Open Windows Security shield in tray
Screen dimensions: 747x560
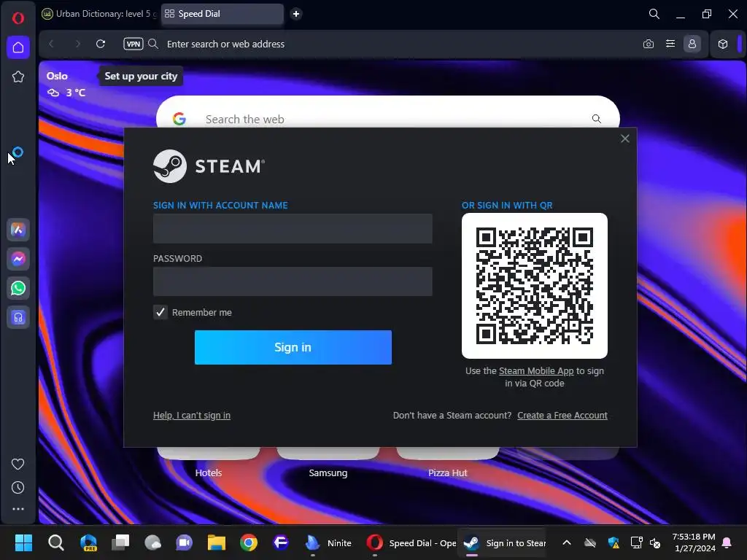[614, 542]
